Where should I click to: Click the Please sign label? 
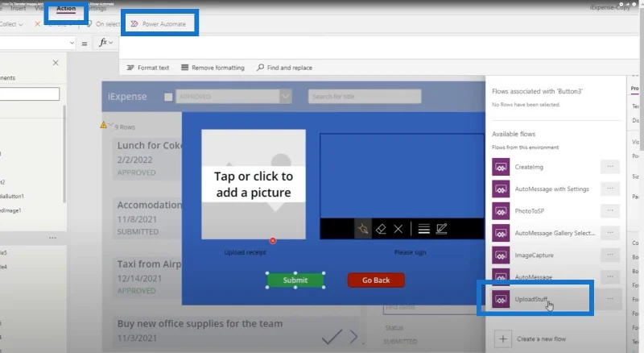click(410, 252)
